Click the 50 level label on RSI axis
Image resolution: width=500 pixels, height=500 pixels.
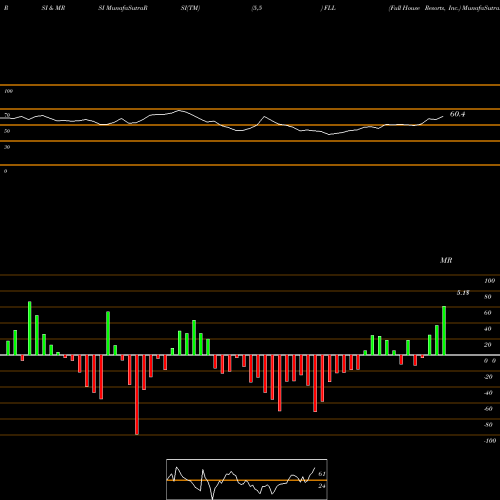tap(7, 131)
